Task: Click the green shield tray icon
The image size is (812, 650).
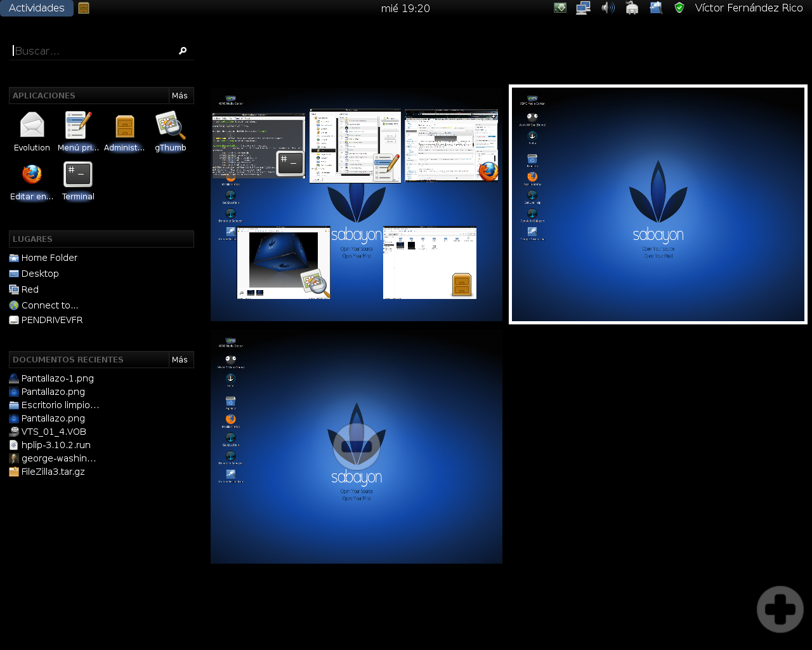Action: coord(679,8)
